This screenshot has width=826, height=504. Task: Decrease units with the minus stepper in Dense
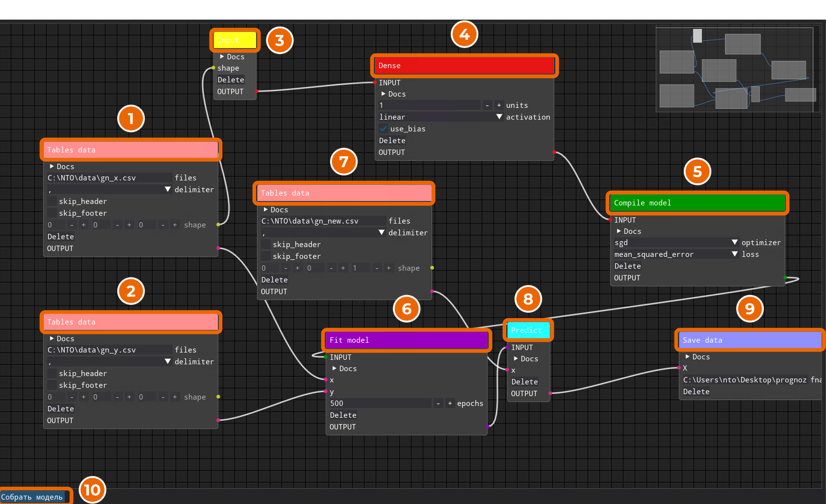487,105
